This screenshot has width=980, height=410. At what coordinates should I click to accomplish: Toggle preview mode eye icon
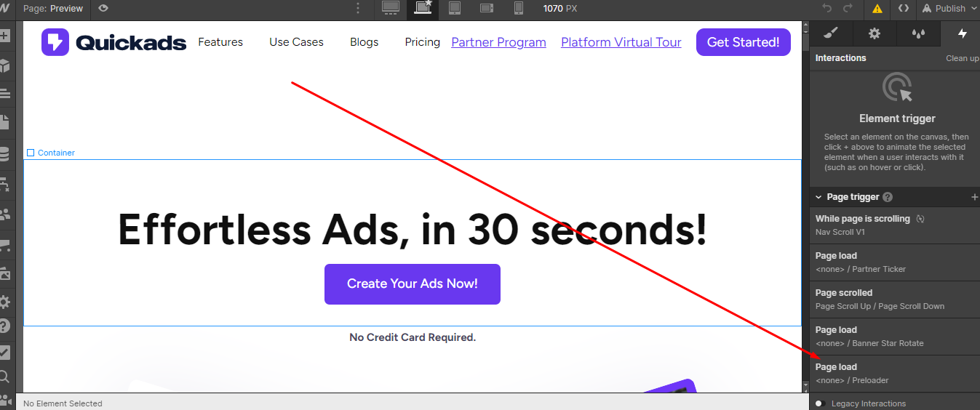point(103,8)
